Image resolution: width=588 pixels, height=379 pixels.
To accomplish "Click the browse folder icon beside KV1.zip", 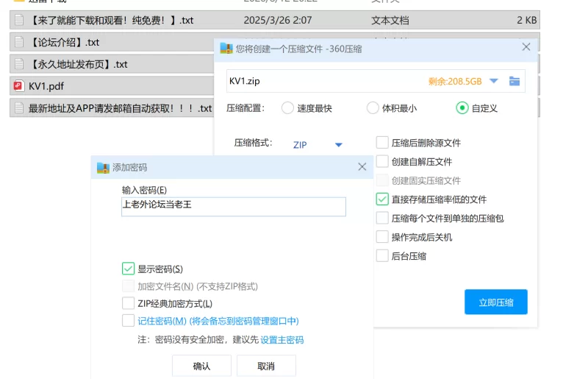I will point(514,81).
